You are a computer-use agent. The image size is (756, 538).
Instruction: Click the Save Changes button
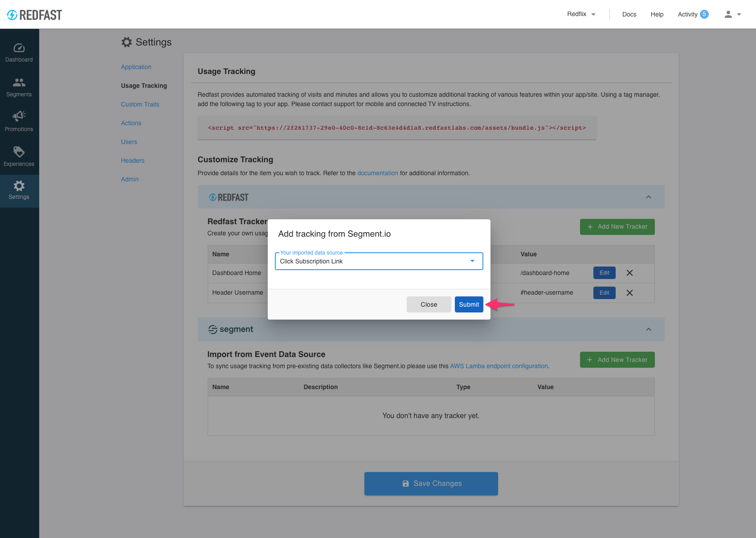pyautogui.click(x=431, y=484)
